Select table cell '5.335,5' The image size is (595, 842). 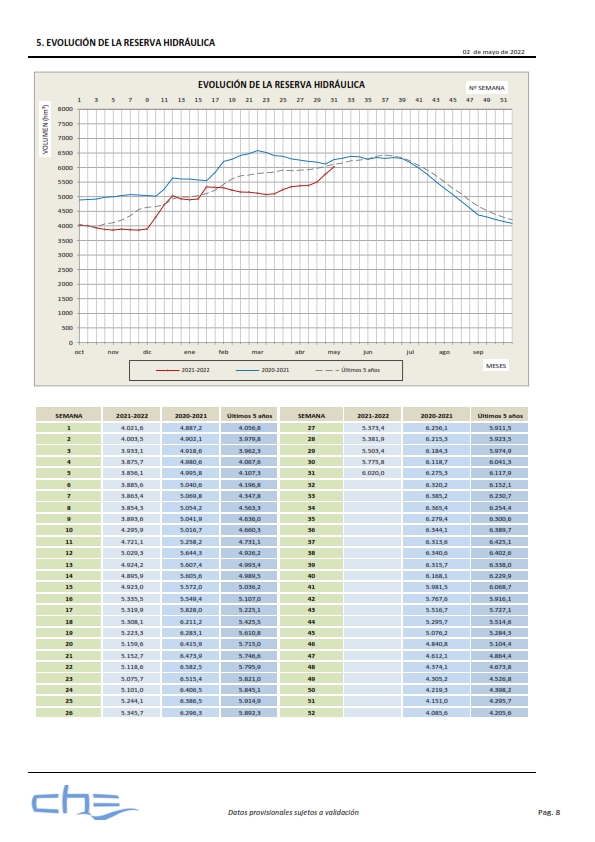tap(132, 599)
